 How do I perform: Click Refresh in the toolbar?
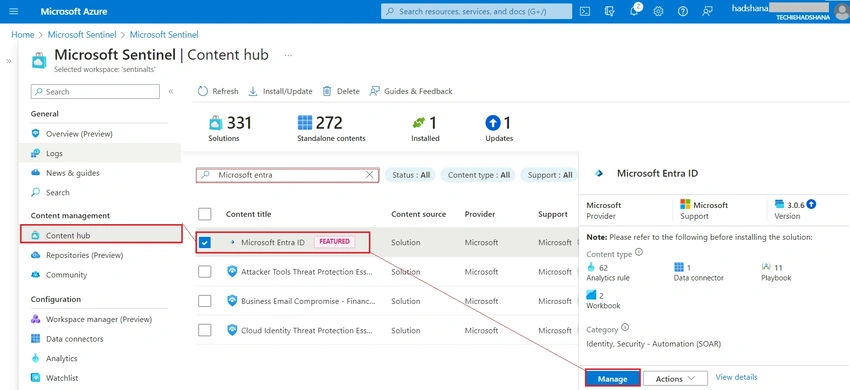coord(218,91)
